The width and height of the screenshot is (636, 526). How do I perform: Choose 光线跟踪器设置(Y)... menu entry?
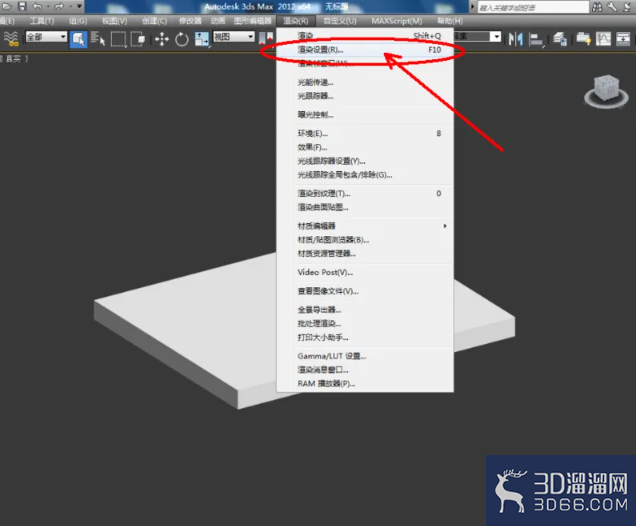coord(365,161)
